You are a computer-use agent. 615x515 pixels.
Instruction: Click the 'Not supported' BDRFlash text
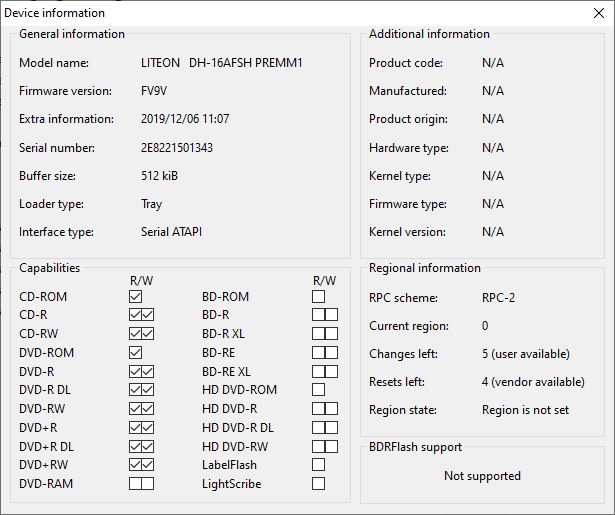(x=482, y=476)
